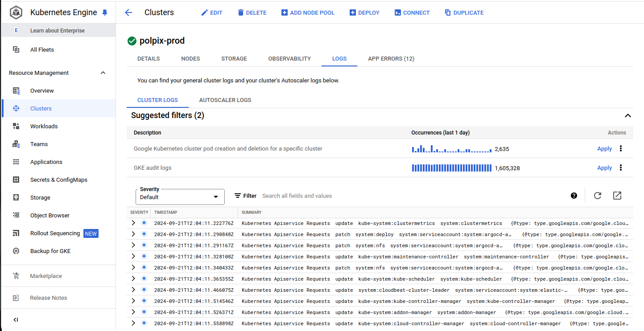Screen dimensions: 644x331
Task: Switch to the Nodes tab
Action: click(x=190, y=58)
